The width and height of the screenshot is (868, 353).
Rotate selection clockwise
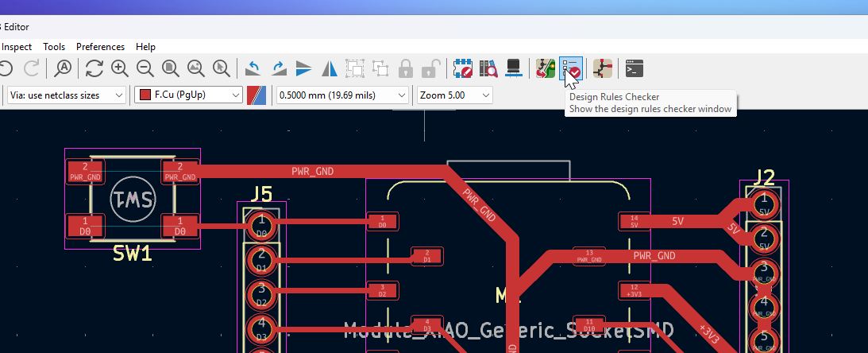coord(279,68)
